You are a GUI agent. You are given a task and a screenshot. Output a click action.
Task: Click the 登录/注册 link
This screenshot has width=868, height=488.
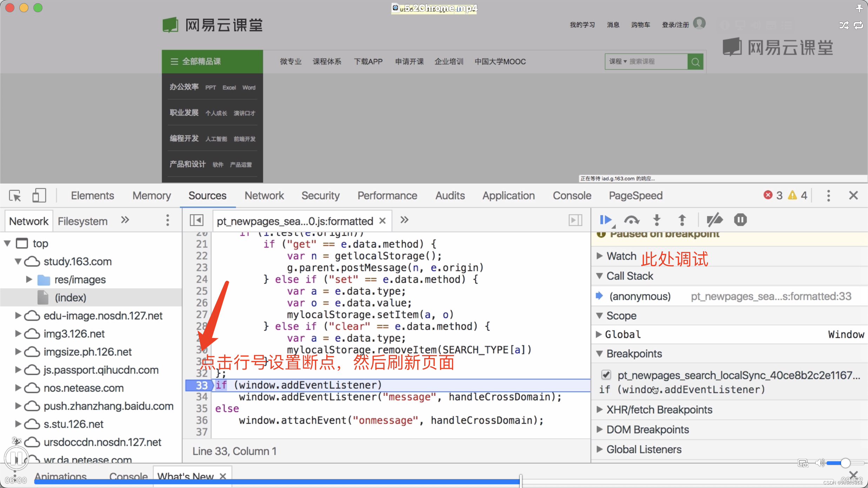click(x=675, y=25)
